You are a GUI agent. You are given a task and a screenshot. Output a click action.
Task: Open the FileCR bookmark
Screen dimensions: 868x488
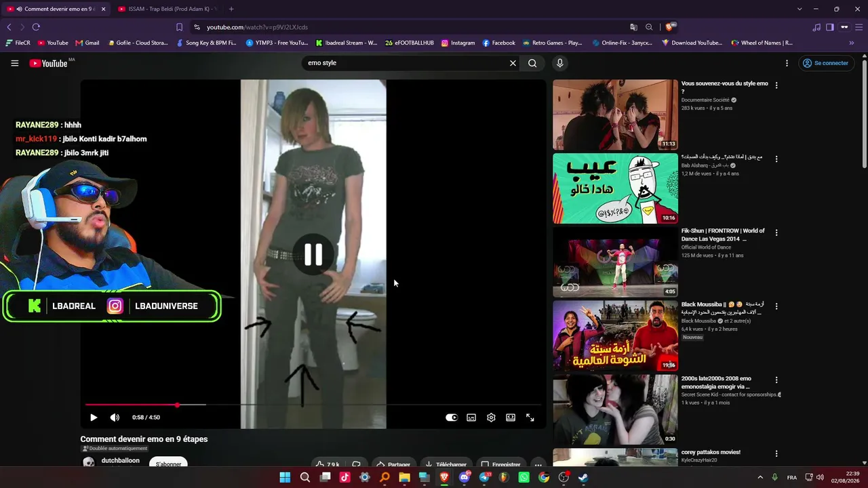click(18, 43)
